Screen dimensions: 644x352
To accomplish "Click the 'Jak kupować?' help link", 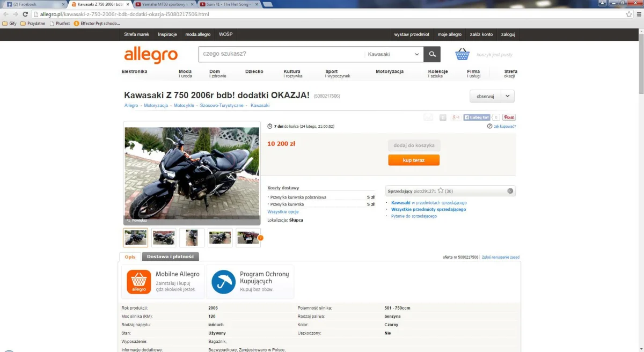I will (x=504, y=126).
